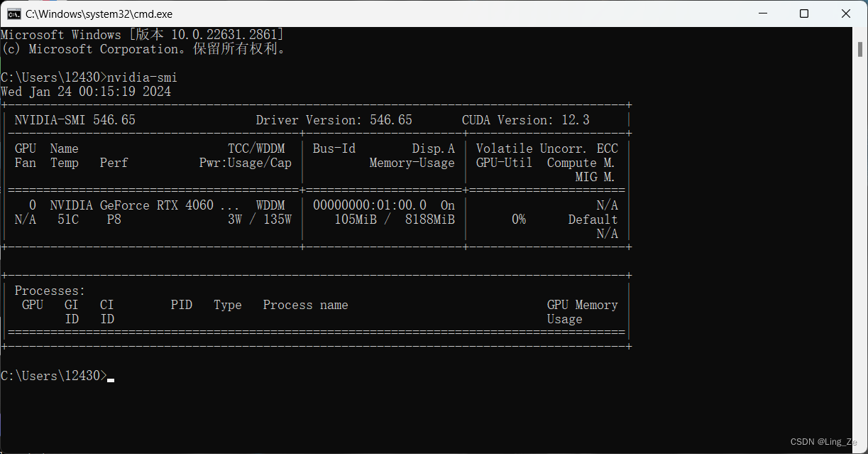Click the GPU Memory column header
Screen dimensions: 868x454
pyautogui.click(x=583, y=305)
